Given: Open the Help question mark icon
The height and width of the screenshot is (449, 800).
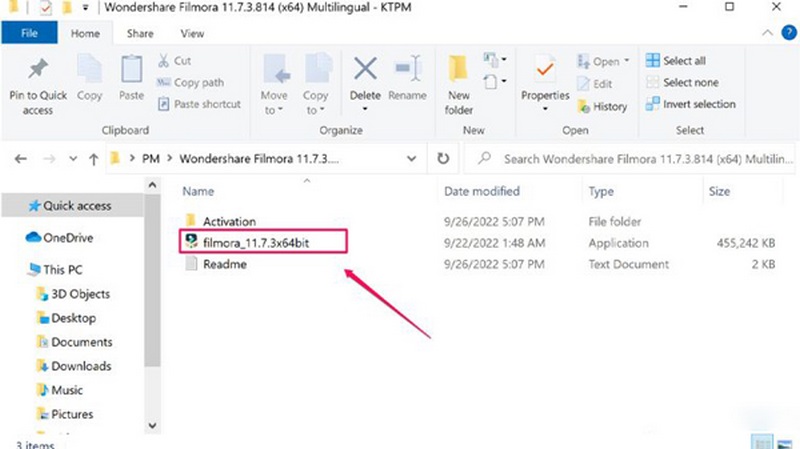Looking at the screenshot, I should [x=789, y=33].
